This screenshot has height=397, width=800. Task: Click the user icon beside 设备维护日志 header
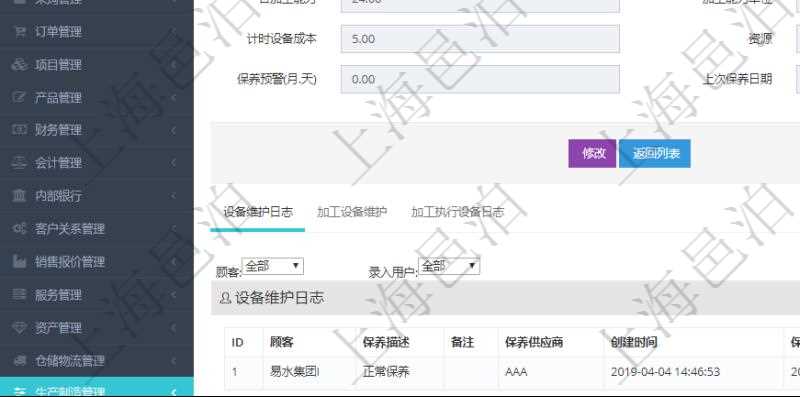point(225,298)
